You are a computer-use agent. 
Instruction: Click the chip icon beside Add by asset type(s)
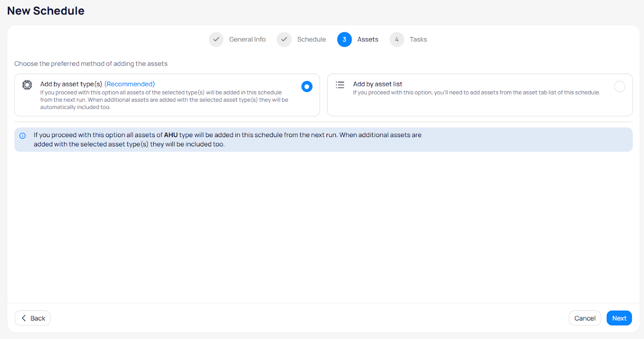click(x=27, y=85)
